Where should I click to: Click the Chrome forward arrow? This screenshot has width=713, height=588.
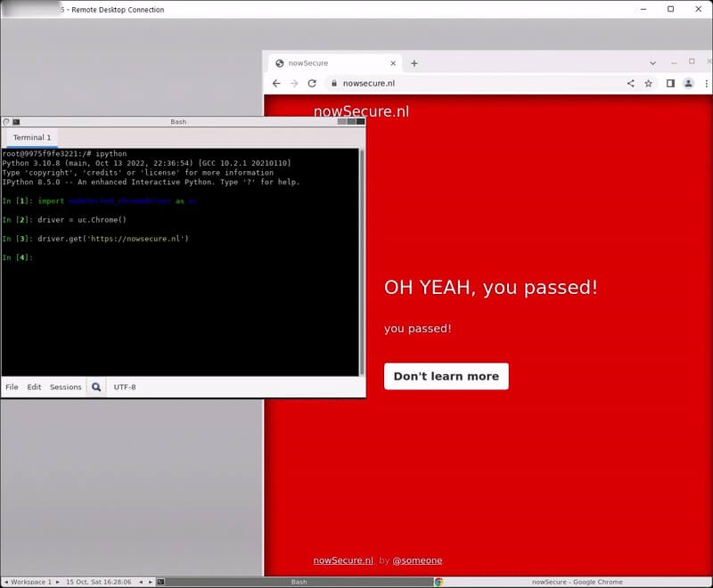(294, 83)
